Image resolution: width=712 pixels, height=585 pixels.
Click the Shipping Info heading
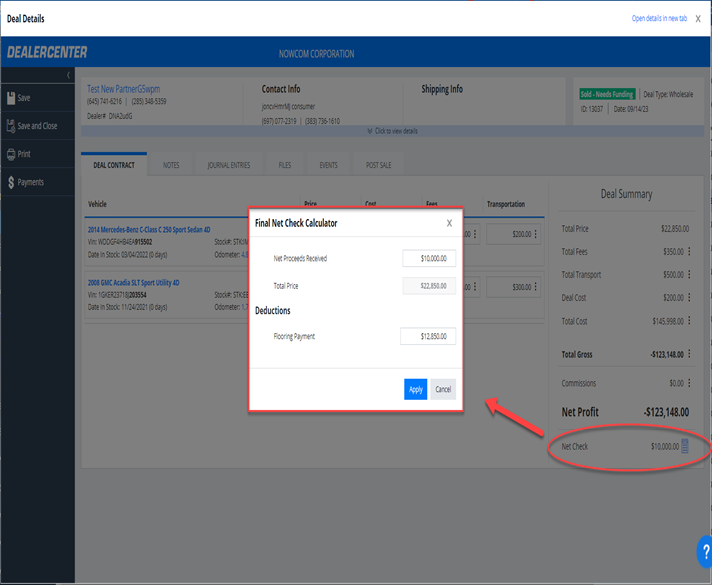point(442,89)
